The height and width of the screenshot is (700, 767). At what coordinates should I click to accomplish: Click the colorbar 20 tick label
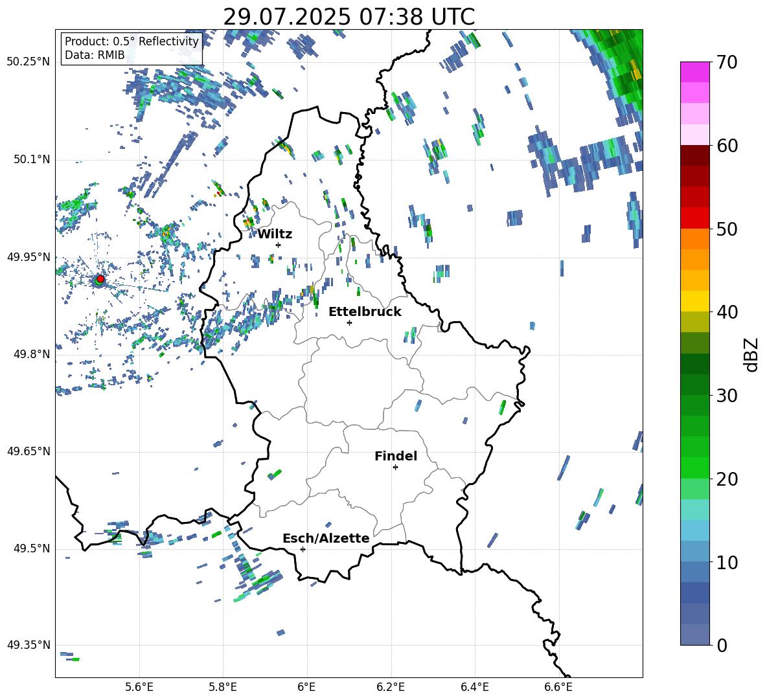pos(727,479)
